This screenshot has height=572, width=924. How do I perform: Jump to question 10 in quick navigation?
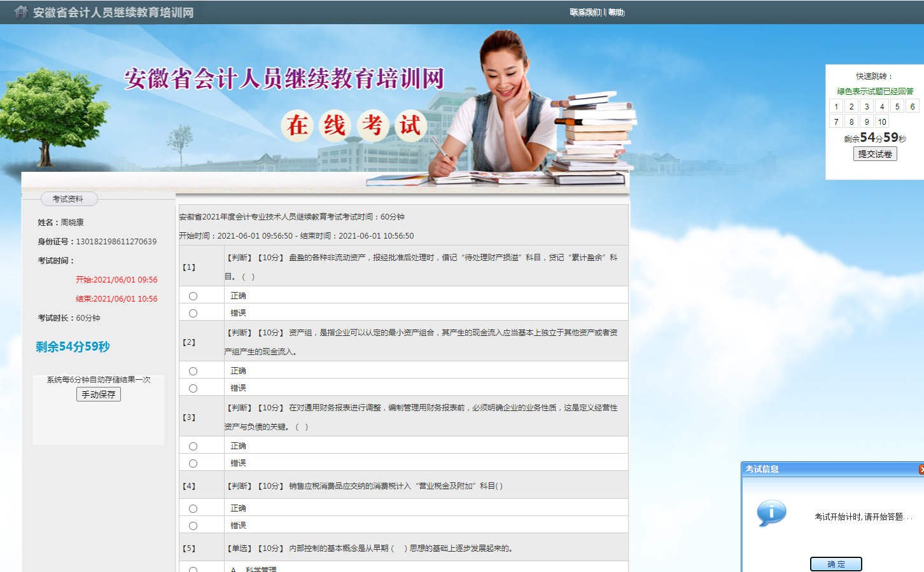pos(882,122)
